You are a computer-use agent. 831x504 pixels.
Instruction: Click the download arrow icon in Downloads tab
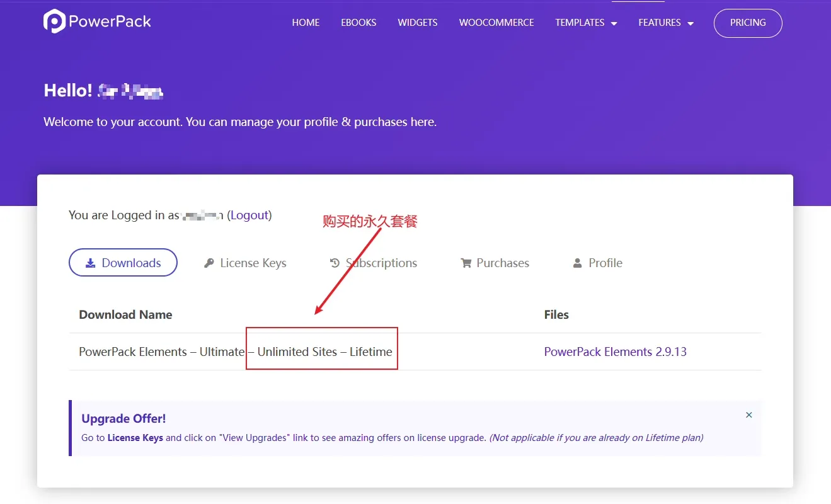pyautogui.click(x=91, y=263)
